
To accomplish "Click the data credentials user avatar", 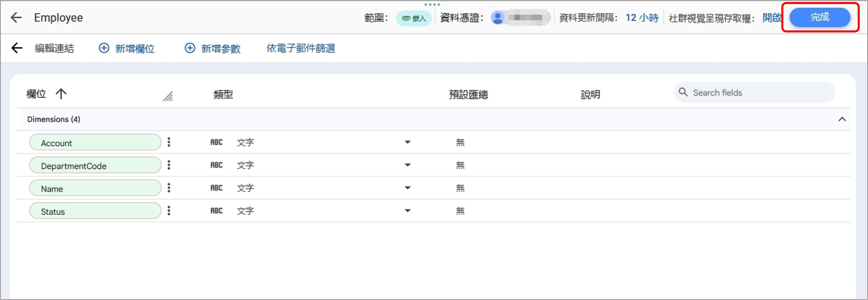I will tap(498, 18).
